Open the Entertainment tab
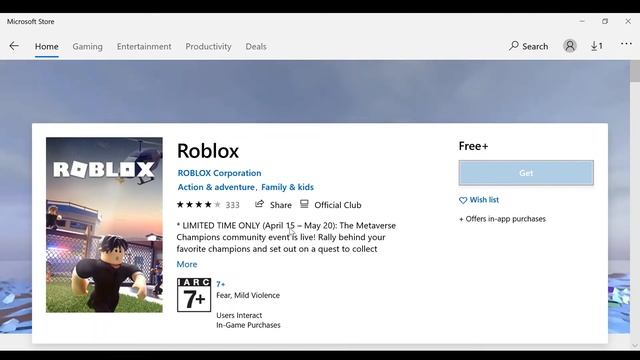 coord(144,47)
